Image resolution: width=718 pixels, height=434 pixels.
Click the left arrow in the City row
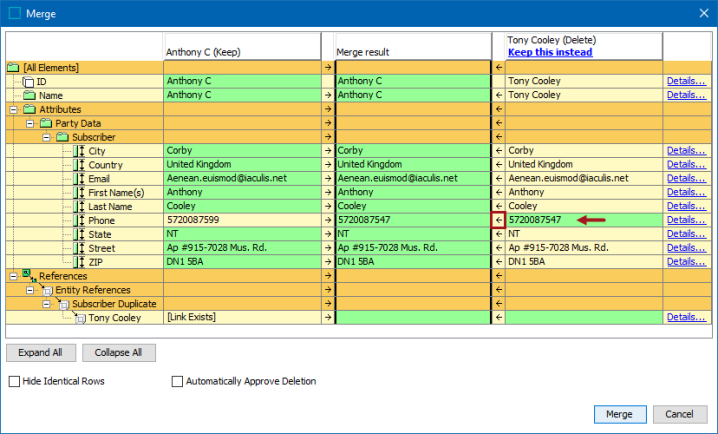click(x=499, y=151)
